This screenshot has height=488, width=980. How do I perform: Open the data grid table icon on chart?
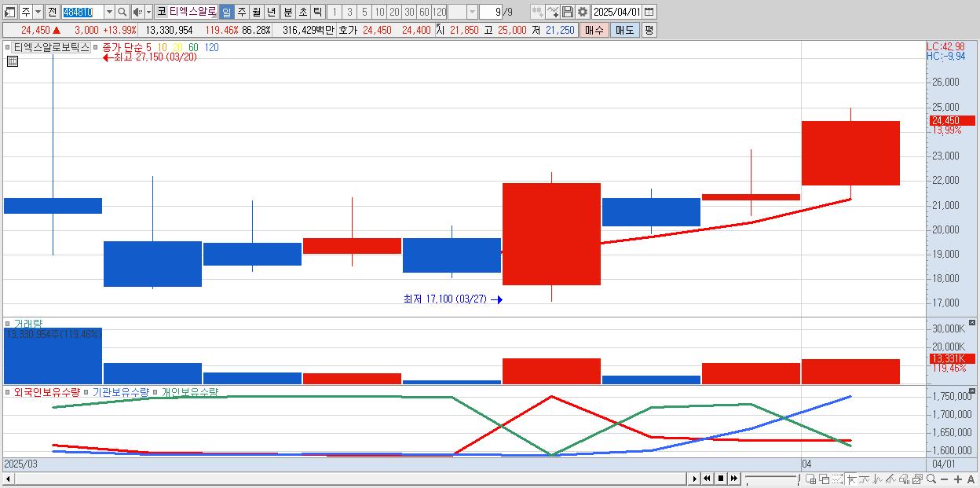[12, 61]
